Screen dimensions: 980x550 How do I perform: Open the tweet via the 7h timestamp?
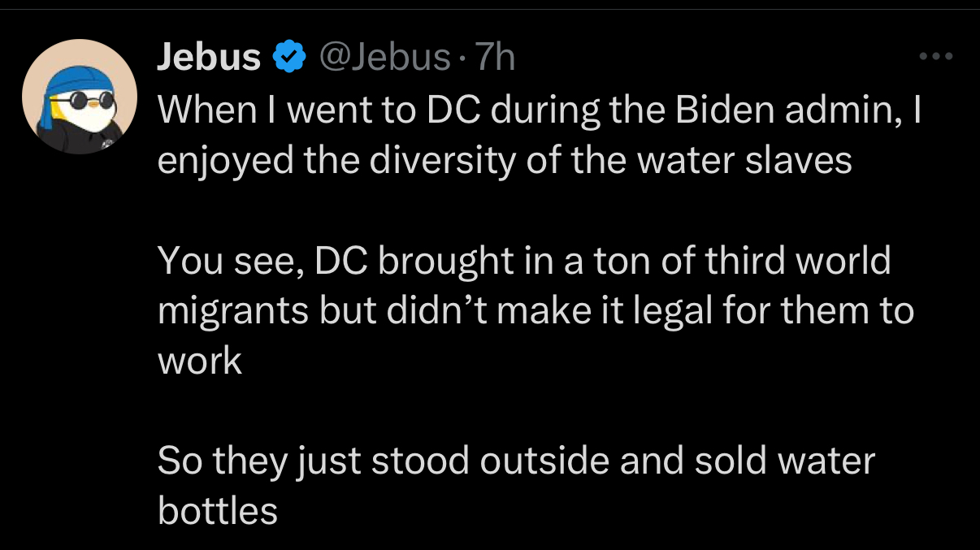tap(494, 58)
